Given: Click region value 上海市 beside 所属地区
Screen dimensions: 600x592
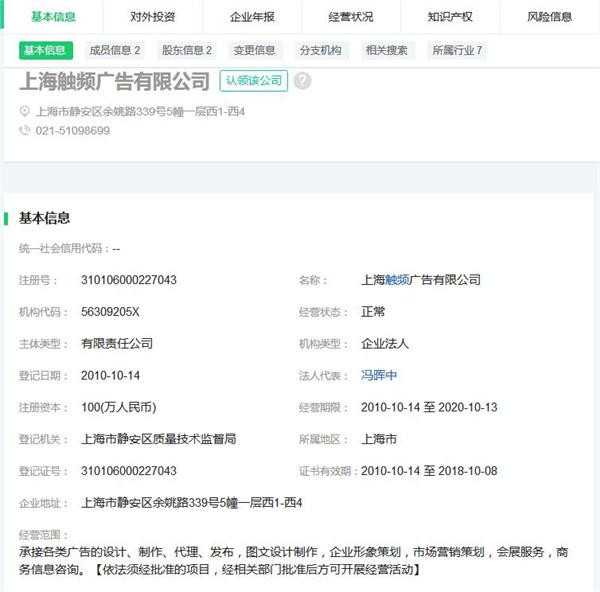Looking at the screenshot, I should pos(379,439).
